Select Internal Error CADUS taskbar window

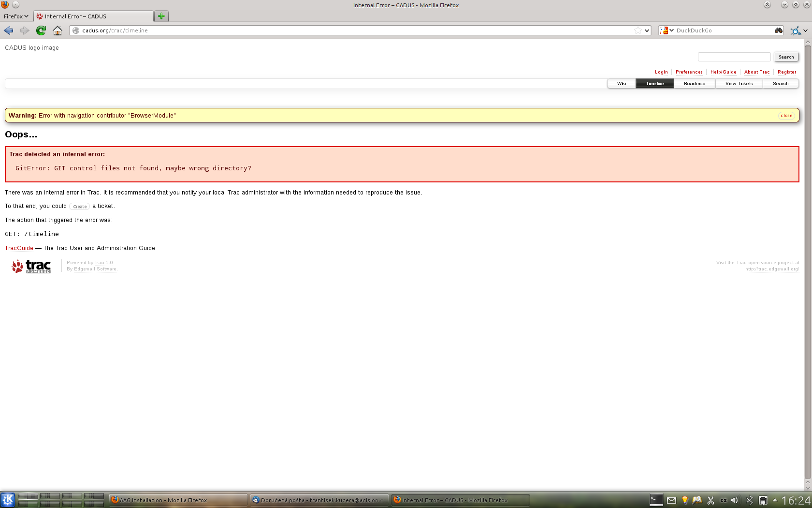pyautogui.click(x=461, y=500)
